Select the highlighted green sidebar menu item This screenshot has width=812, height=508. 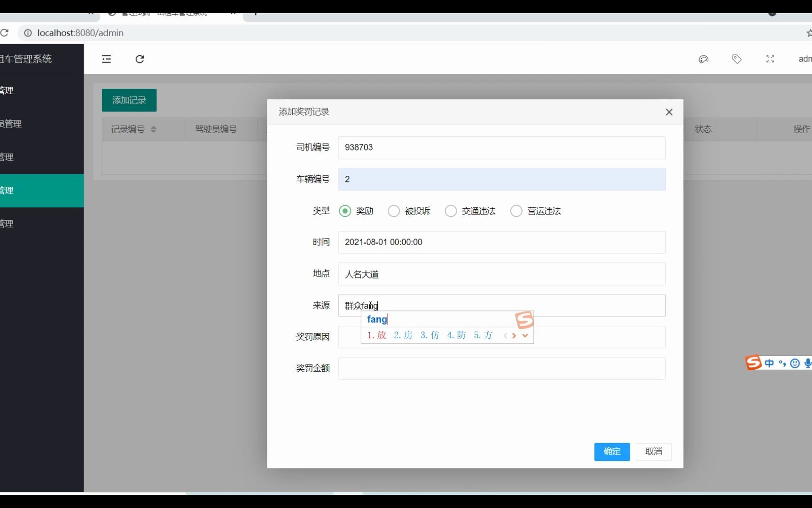click(42, 190)
